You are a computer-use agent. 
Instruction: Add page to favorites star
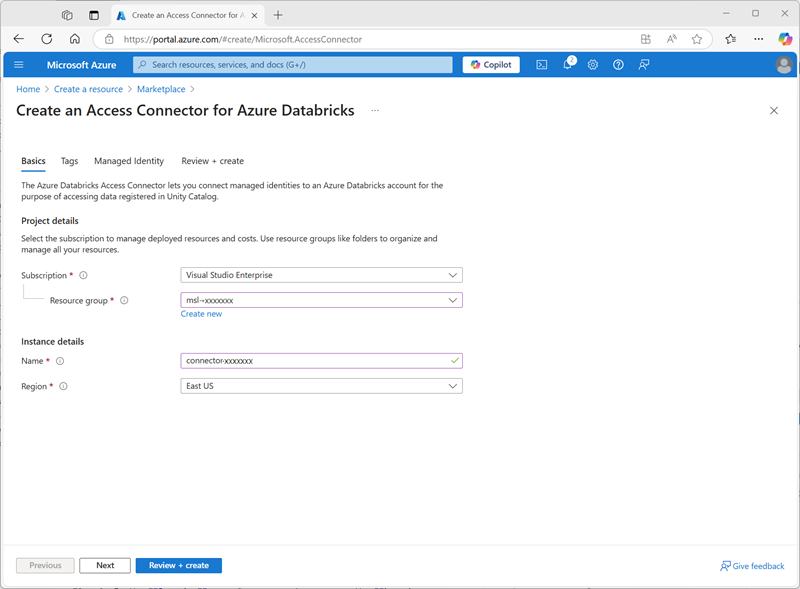coord(696,39)
